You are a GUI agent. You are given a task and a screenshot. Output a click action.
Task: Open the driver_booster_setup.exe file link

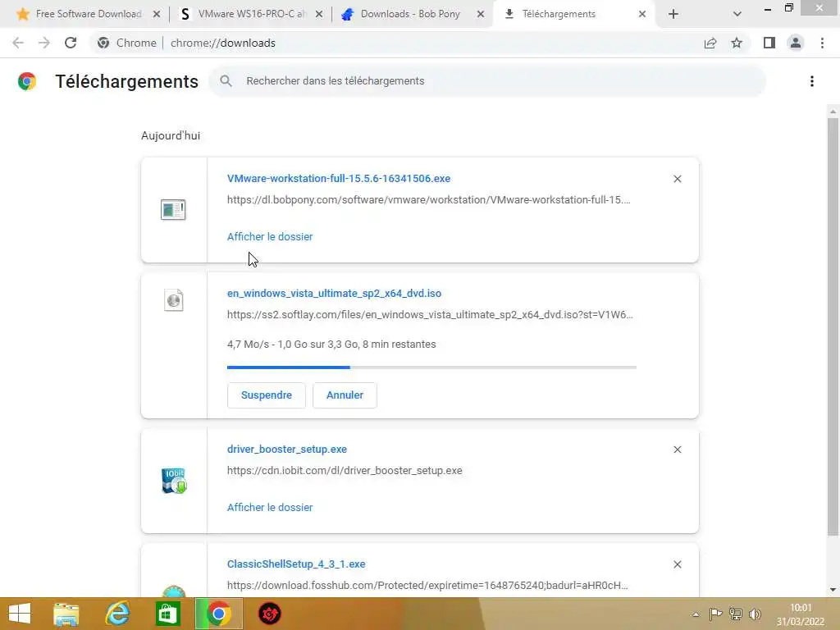286,450
